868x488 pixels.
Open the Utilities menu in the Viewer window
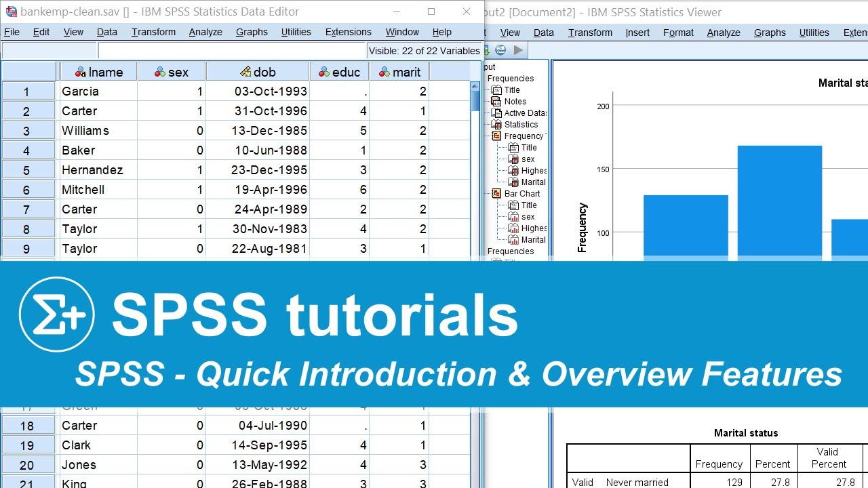coord(814,33)
